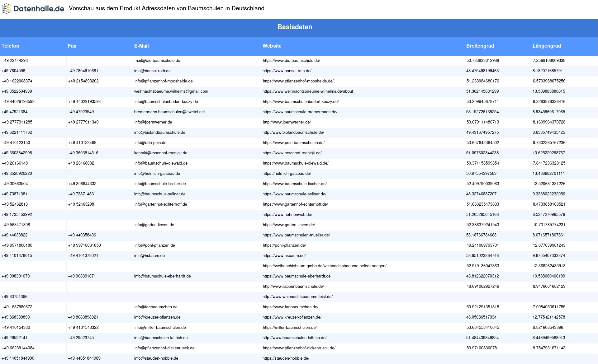Select fax number +49 2777911340
598x364 pixels.
[x=83, y=122]
